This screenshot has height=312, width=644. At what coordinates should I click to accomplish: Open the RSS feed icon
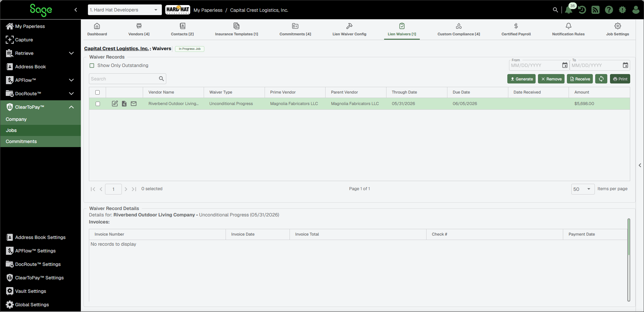(x=596, y=10)
